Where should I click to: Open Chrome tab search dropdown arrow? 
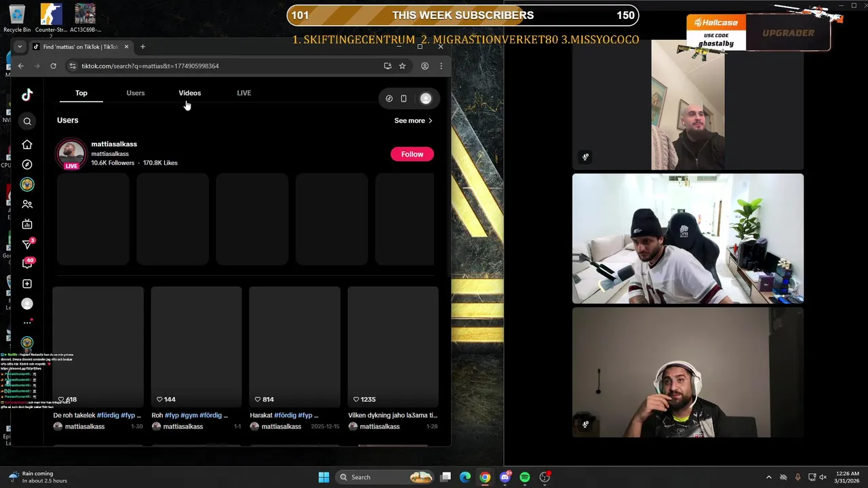click(x=20, y=47)
